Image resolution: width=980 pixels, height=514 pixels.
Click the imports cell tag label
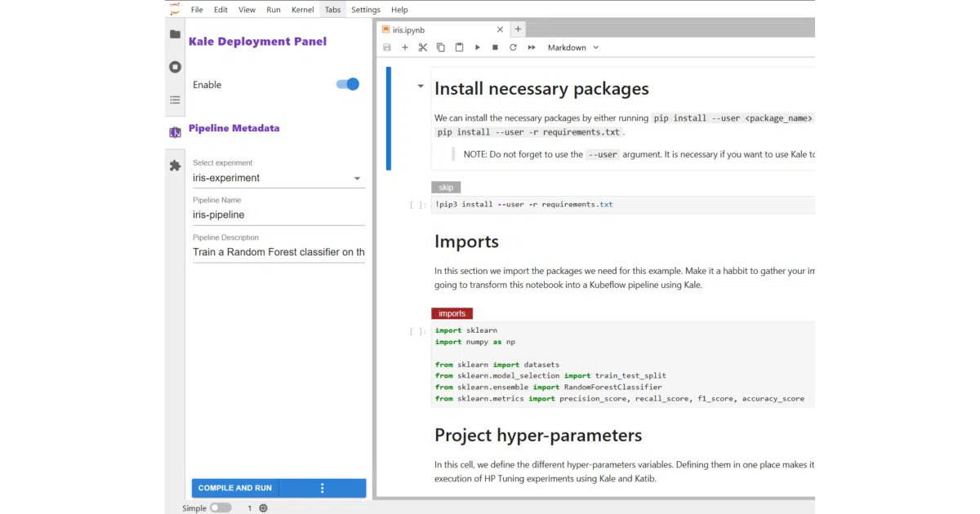coord(452,313)
